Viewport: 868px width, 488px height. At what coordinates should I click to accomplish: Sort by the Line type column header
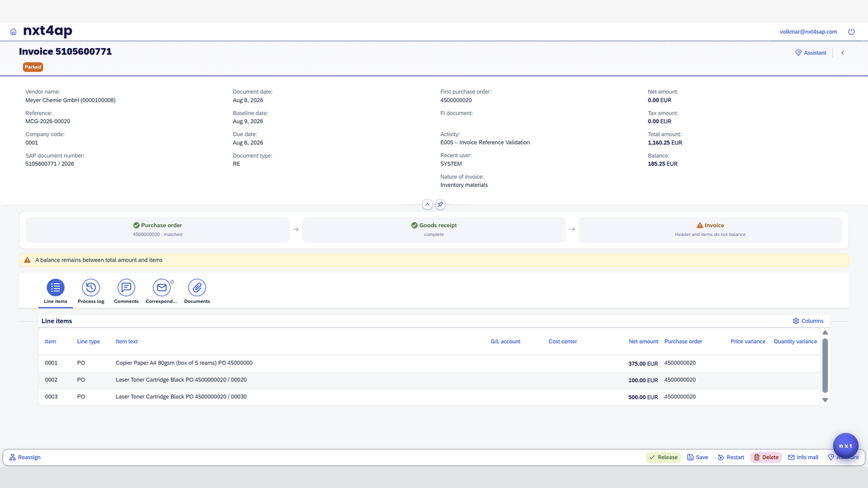pyautogui.click(x=88, y=342)
